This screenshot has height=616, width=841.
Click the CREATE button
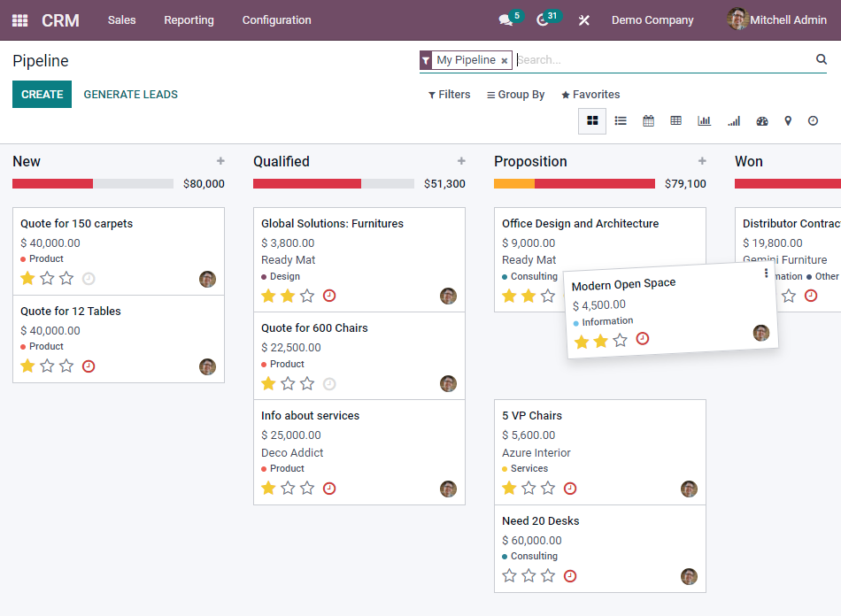pyautogui.click(x=42, y=95)
